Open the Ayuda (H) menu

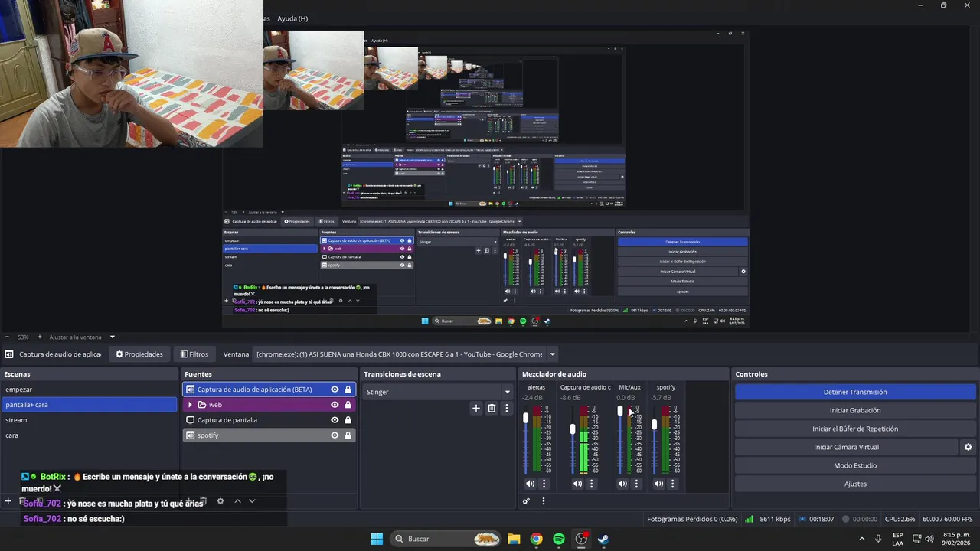click(x=292, y=18)
